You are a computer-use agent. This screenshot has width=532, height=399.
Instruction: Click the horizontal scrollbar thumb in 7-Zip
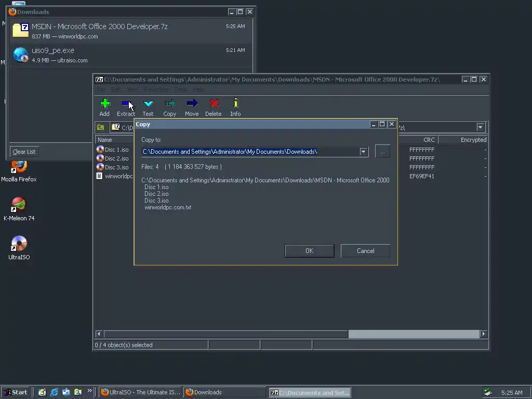(x=414, y=334)
